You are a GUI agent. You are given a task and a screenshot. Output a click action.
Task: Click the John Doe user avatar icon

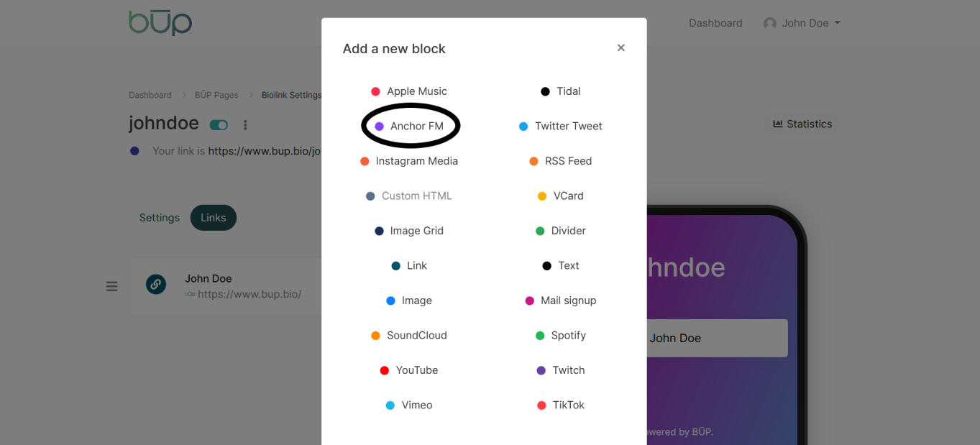(769, 23)
